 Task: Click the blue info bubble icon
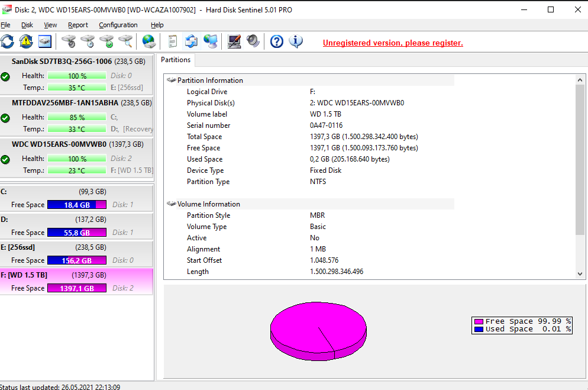(296, 41)
